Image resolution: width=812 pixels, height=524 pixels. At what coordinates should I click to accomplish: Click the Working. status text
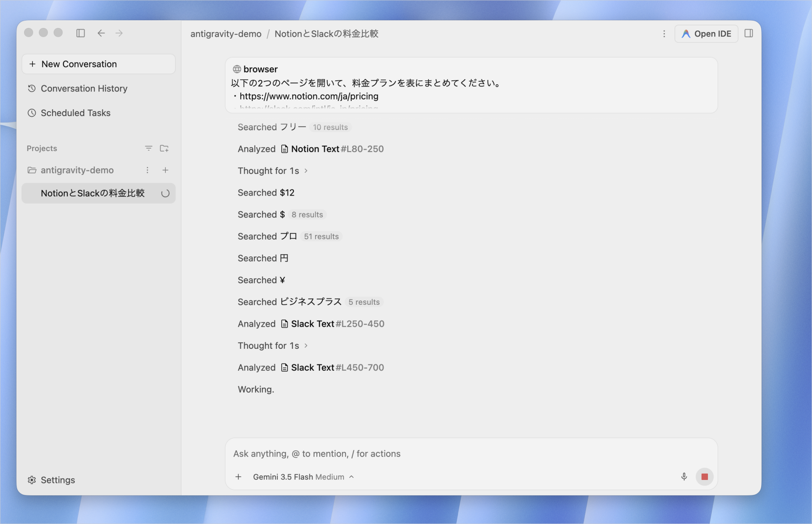[x=256, y=389]
